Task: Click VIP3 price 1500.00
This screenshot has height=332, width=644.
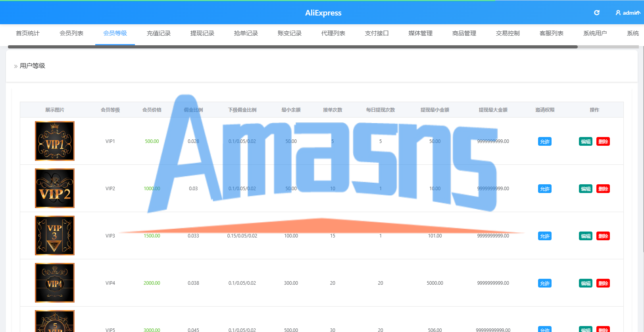Action: [x=152, y=236]
